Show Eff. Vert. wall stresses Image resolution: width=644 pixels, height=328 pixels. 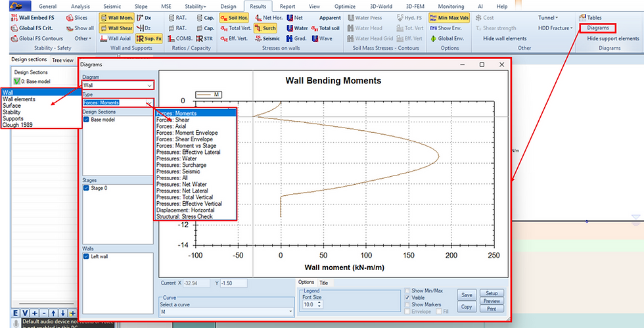click(234, 38)
